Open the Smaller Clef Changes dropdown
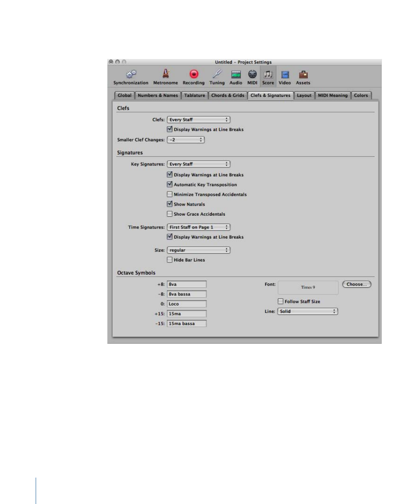Image resolution: width=420 pixels, height=504 pixels. [x=185, y=140]
